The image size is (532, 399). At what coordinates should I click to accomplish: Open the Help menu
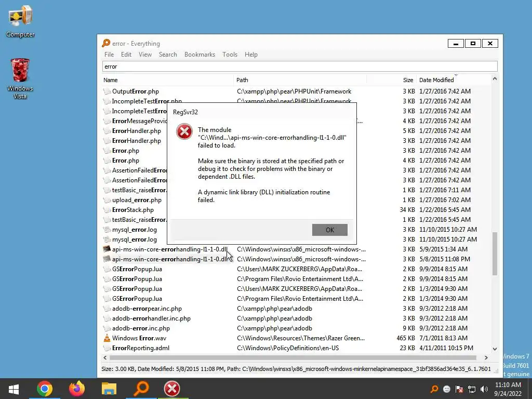coord(251,54)
